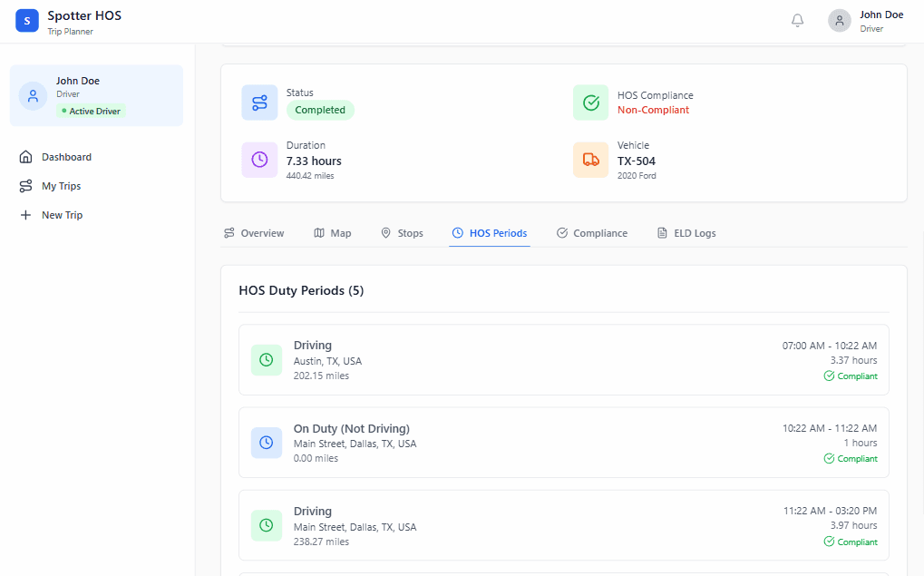Screen dimensions: 924x576
Task: Click clock icon of On Duty period
Action: click(267, 443)
